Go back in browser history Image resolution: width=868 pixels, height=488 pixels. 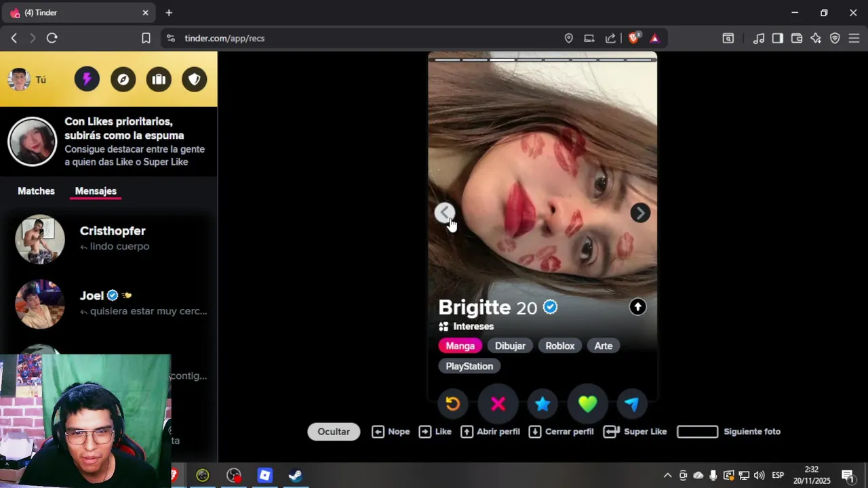(x=14, y=39)
